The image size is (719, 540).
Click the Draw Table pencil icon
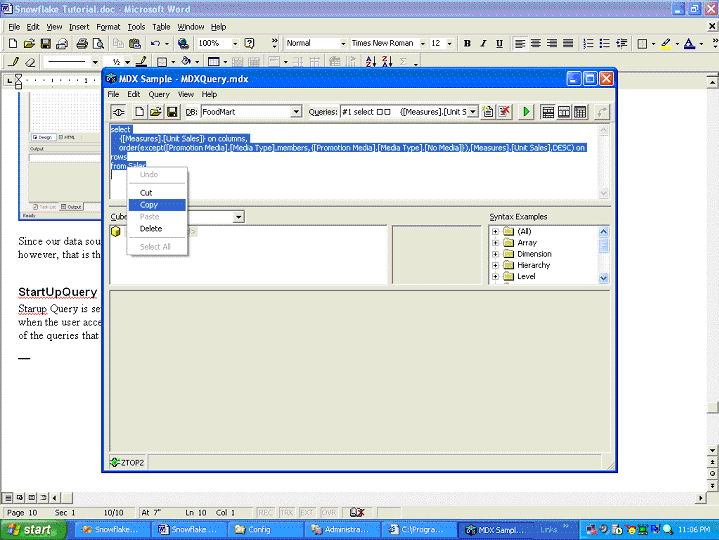pyautogui.click(x=13, y=61)
